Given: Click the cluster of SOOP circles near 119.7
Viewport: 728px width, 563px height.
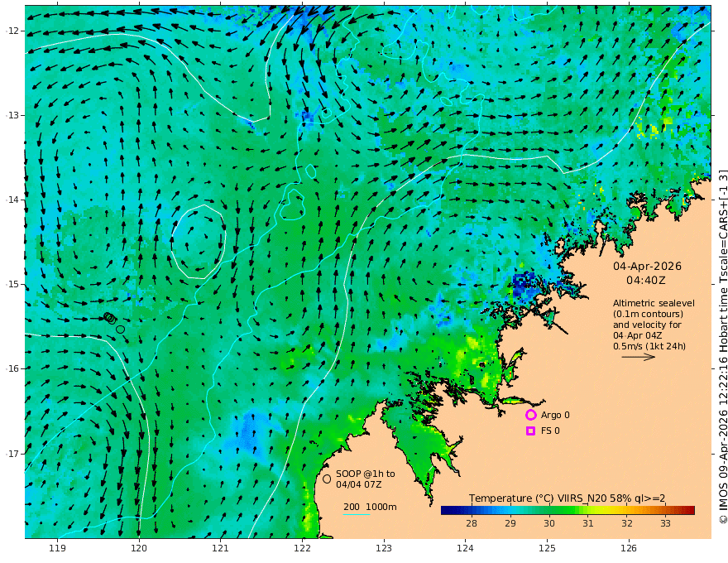Looking at the screenshot, I should [110, 318].
